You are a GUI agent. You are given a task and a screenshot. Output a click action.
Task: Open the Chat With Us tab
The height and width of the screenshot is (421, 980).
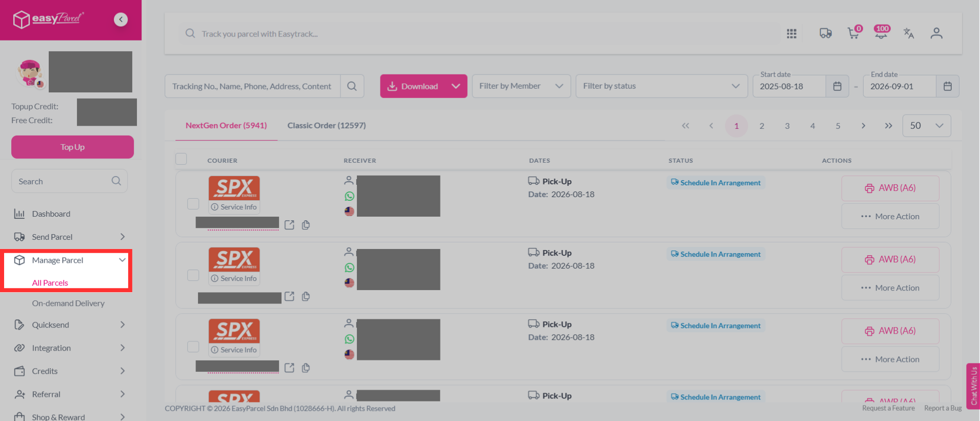973,386
